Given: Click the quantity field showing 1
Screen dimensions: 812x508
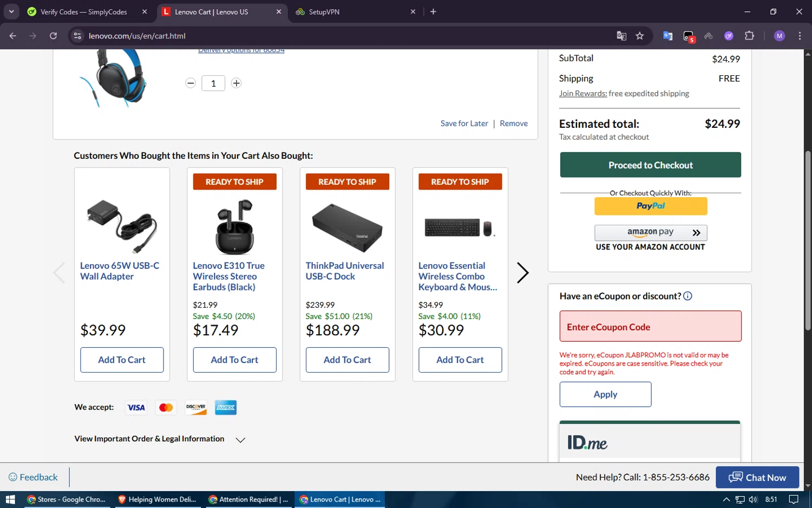Looking at the screenshot, I should [213, 83].
